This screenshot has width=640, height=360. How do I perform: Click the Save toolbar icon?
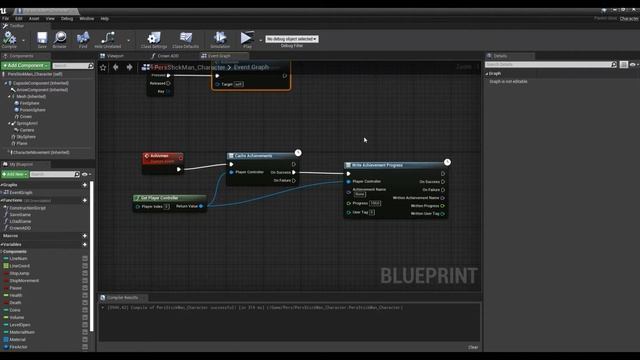[x=42, y=39]
